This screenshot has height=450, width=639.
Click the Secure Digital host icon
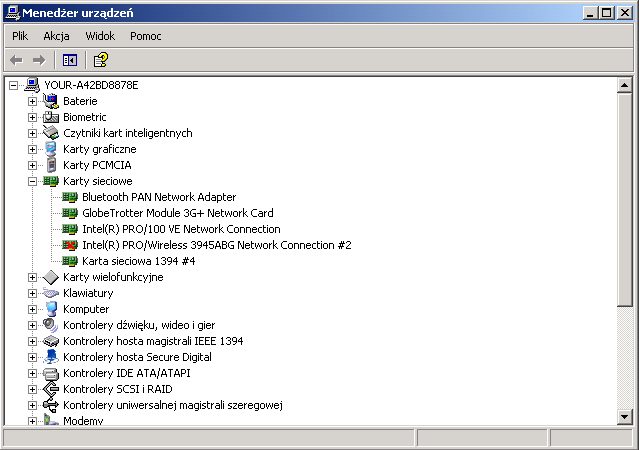pos(51,357)
